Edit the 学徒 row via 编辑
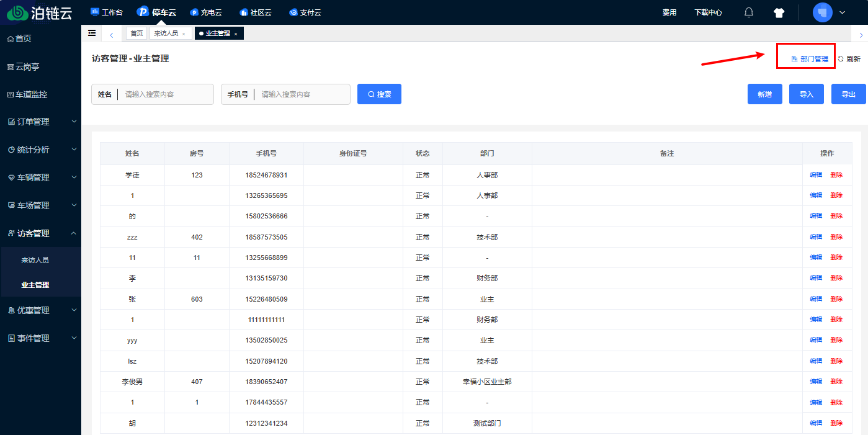 tap(816, 175)
